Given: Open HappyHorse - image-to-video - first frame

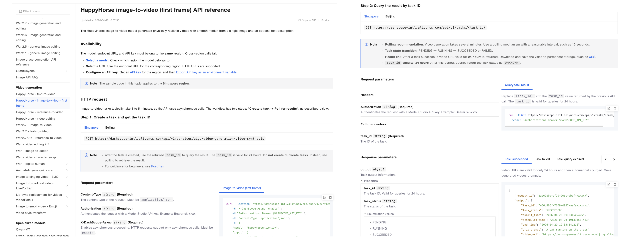Looking at the screenshot, I should 42,103.
